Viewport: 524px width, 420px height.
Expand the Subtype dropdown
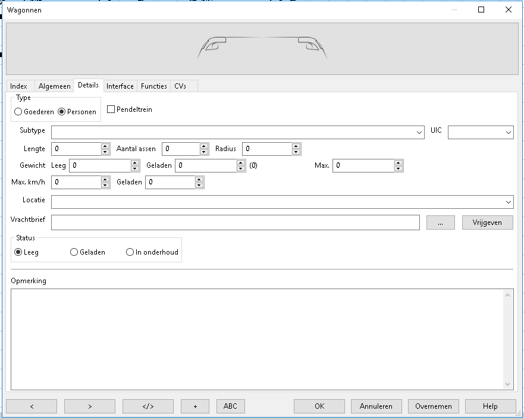(420, 132)
